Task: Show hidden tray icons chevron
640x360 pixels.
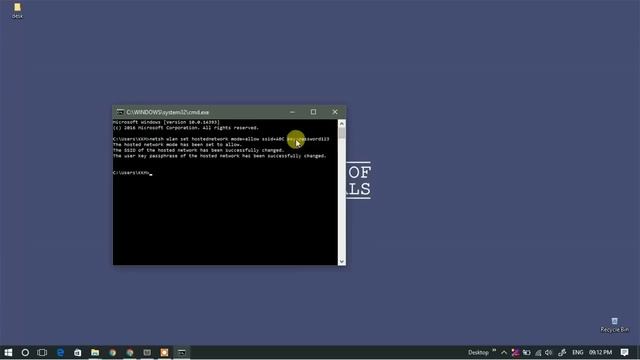Action: (504, 353)
